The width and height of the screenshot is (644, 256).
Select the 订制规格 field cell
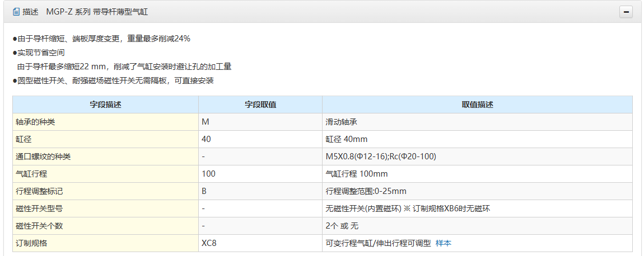pos(31,243)
